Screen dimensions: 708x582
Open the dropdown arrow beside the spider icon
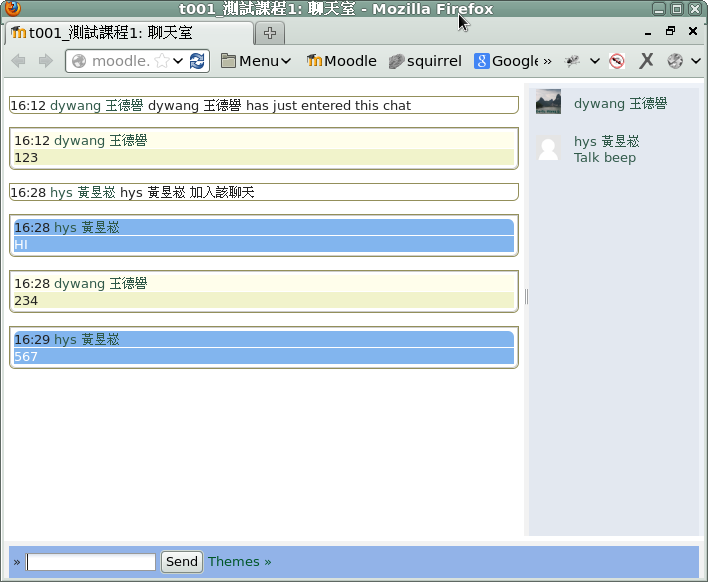pos(595,61)
